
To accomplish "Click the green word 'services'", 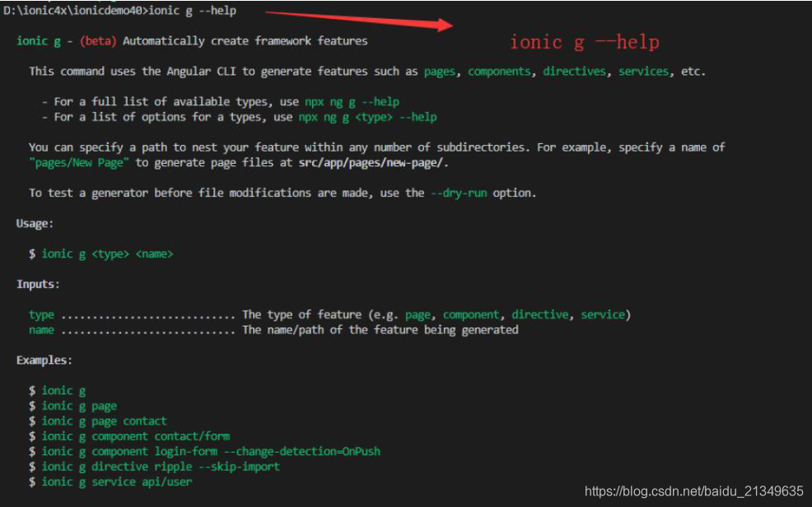I will [x=644, y=72].
